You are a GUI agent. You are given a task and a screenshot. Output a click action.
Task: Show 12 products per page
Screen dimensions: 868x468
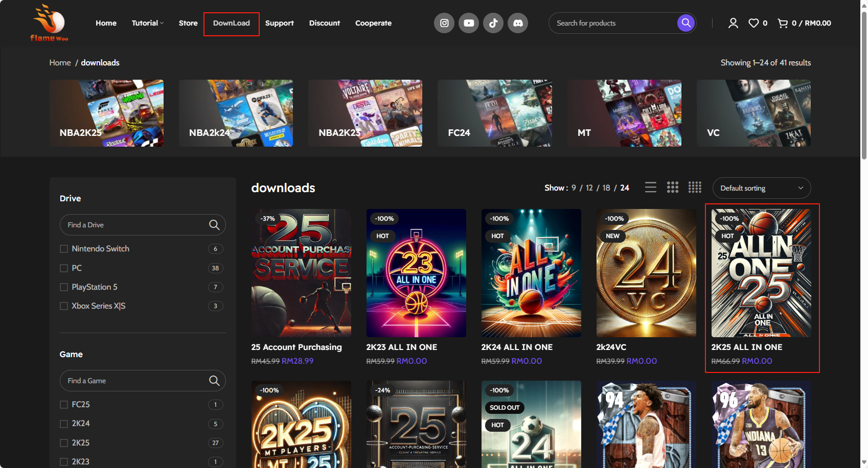click(589, 188)
